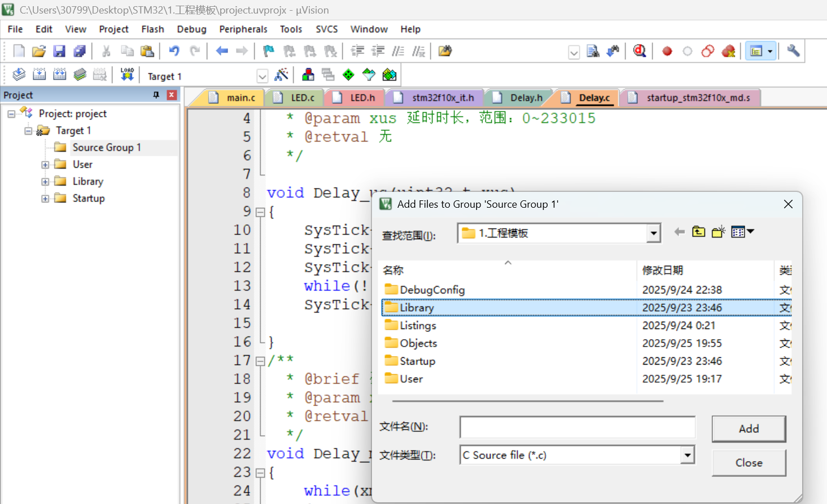Viewport: 827px width, 504px height.
Task: Insert a breakpoint with red dot icon
Action: point(667,51)
